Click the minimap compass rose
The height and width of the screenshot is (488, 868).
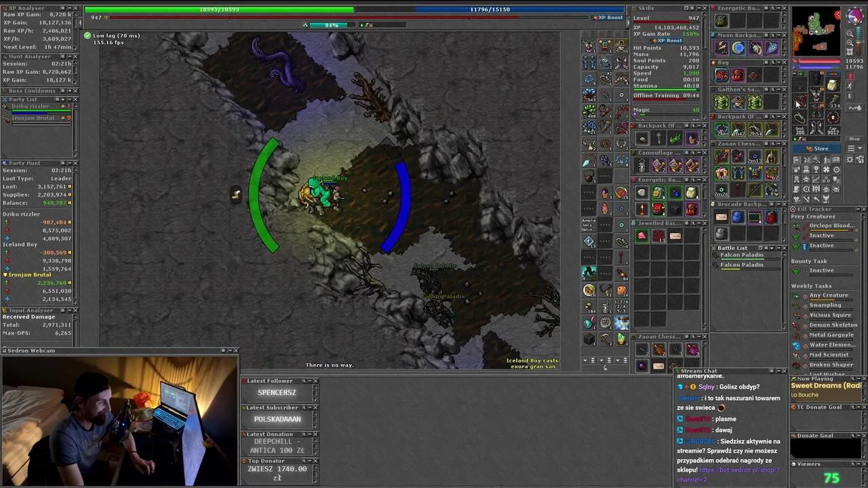854,16
